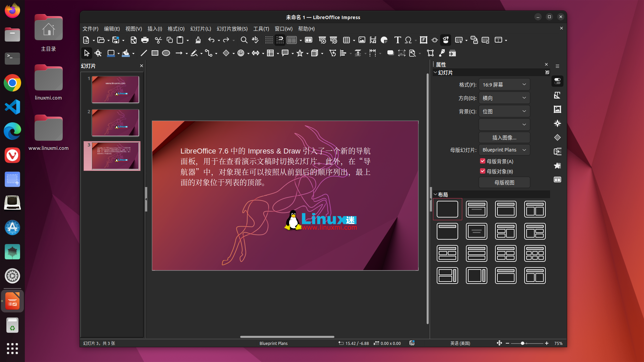Toggle Display Grid in toolbar
Viewport: 644px width, 362px height.
(x=269, y=40)
